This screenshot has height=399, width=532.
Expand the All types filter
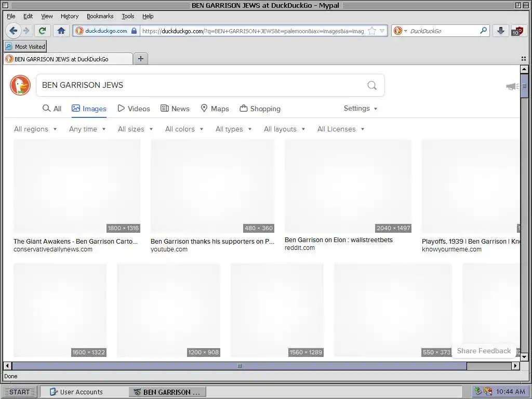click(x=233, y=129)
